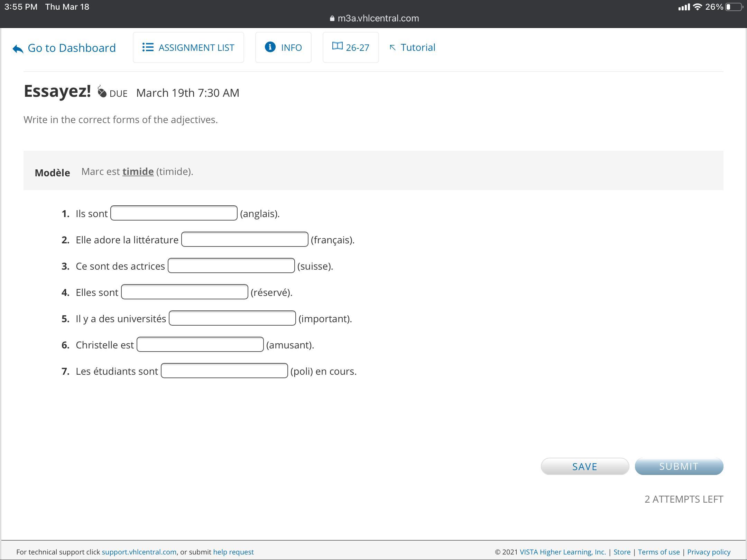
Task: Click the Go to Dashboard back arrow icon
Action: coord(18,49)
